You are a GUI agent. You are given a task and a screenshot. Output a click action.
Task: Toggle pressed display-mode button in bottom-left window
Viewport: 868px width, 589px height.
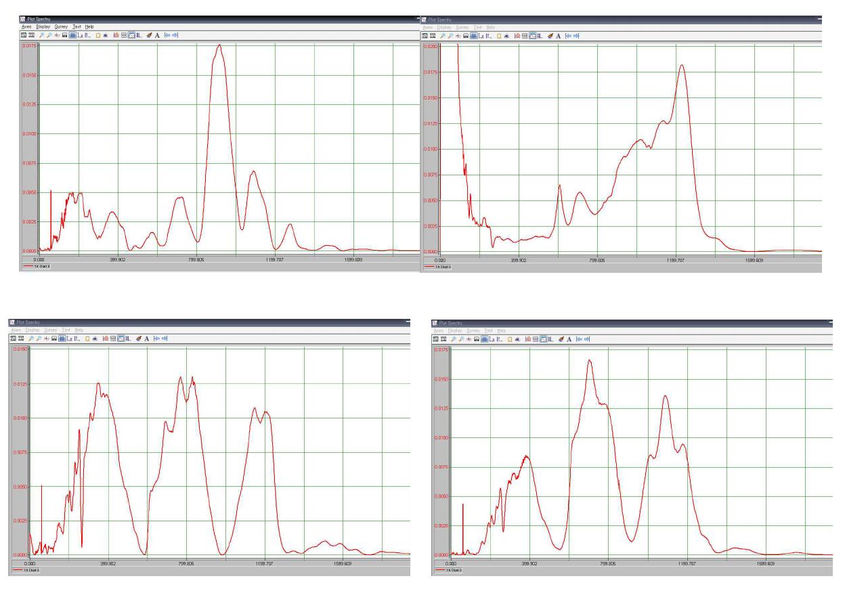(121, 339)
